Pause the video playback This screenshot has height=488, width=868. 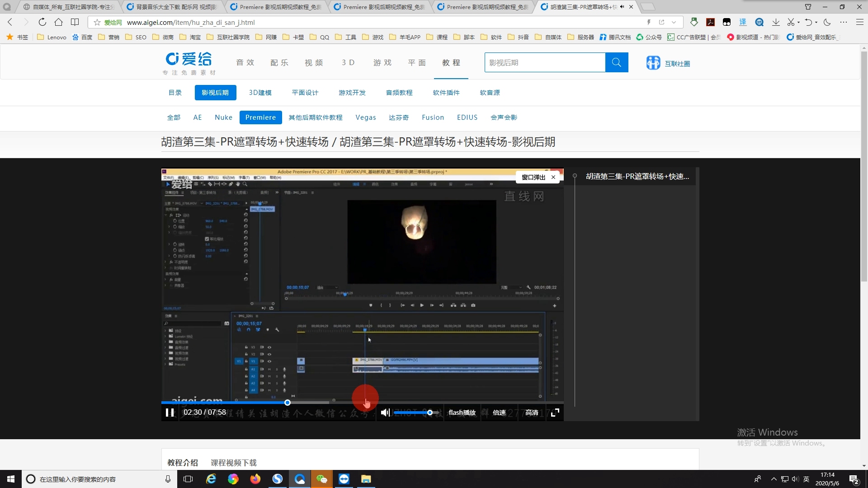170,413
